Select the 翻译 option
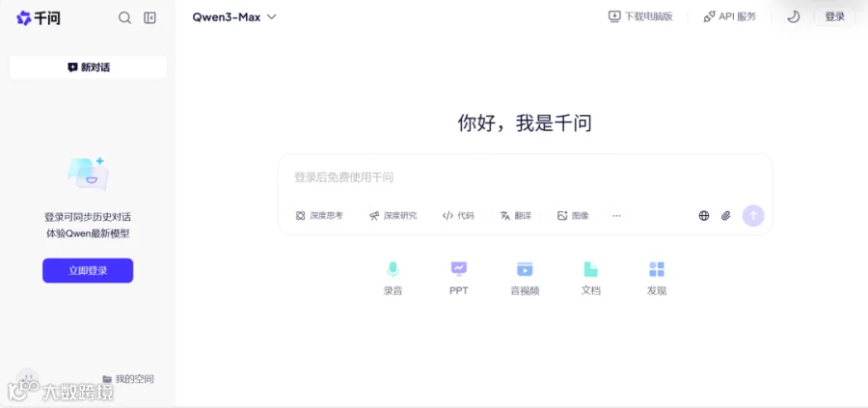 (x=515, y=216)
